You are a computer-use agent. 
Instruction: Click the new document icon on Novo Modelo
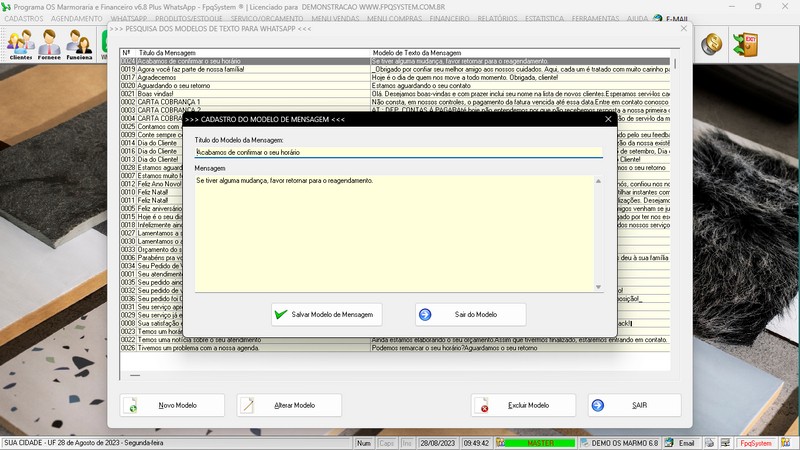tap(131, 405)
